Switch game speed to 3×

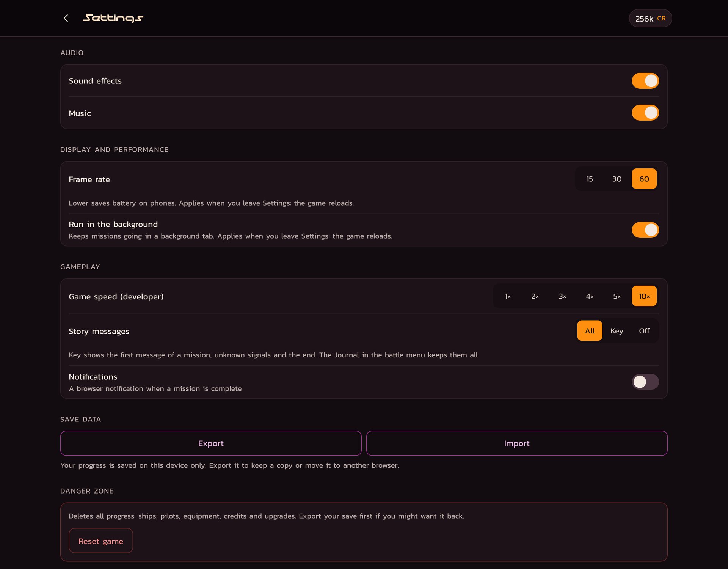(x=562, y=296)
